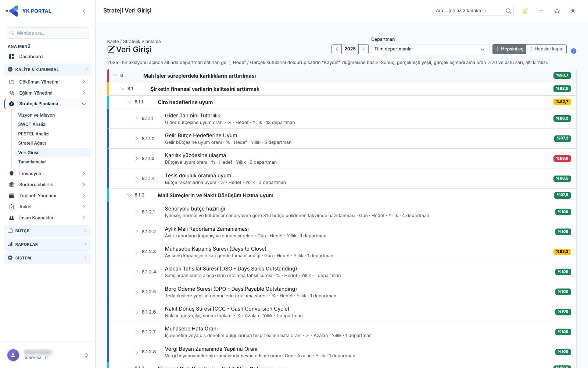
Task: Click search magnifier icon in top bar
Action: pos(509,11)
